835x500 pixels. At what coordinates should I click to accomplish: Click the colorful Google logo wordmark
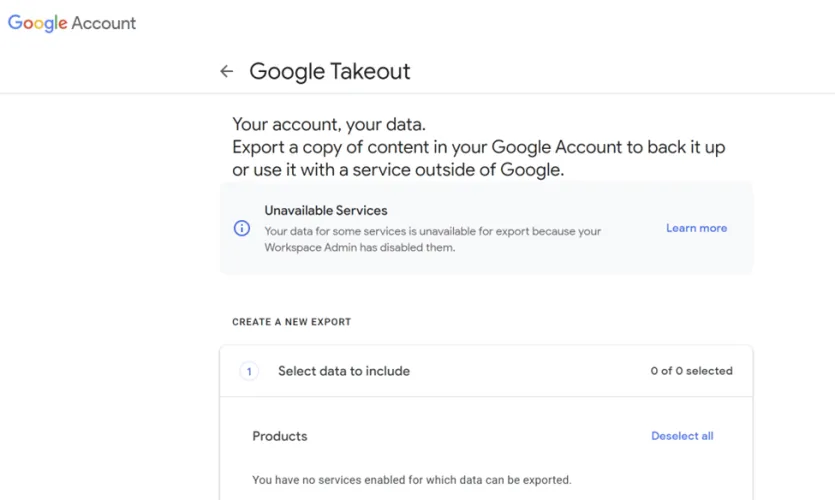coord(37,23)
